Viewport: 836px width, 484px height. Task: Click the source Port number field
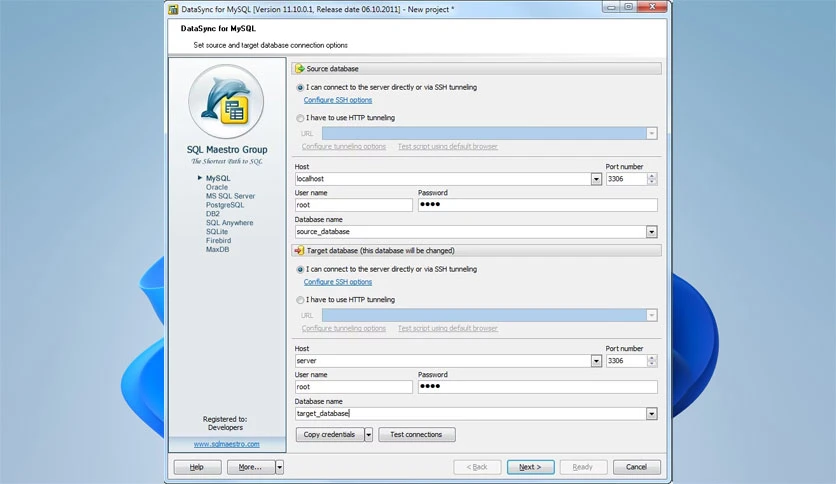626,179
